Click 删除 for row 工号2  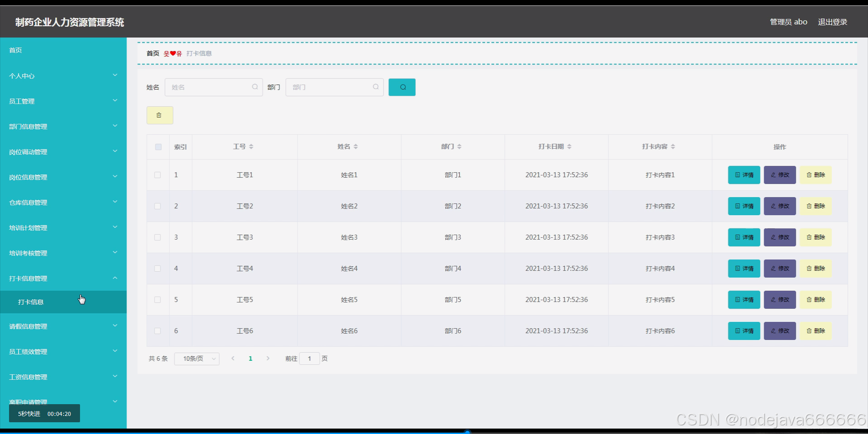click(x=816, y=206)
